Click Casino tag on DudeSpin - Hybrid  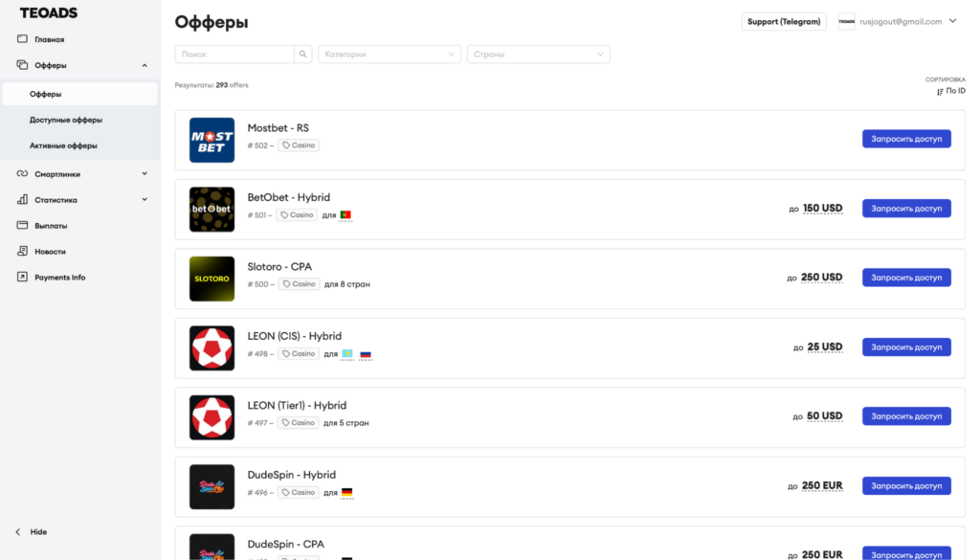click(x=299, y=492)
